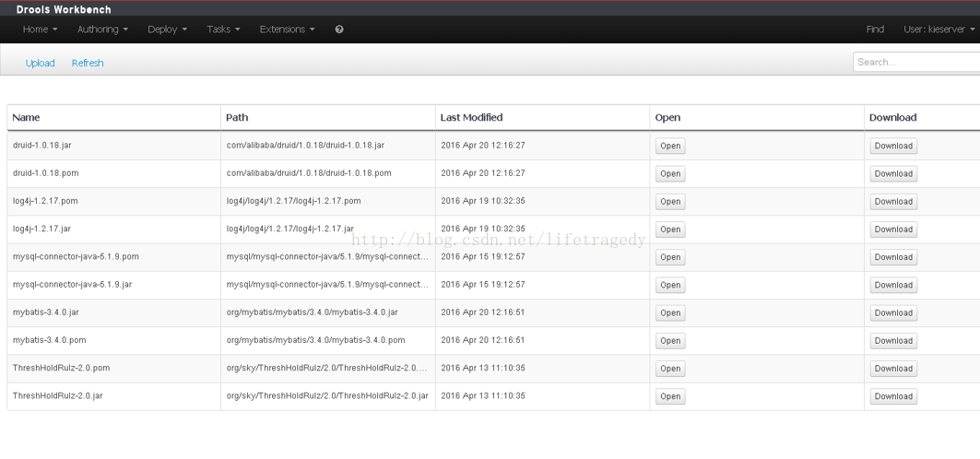The width and height of the screenshot is (980, 459).
Task: Open mysql-connector-java-5.1.9.pom via Open button
Action: (x=670, y=257)
